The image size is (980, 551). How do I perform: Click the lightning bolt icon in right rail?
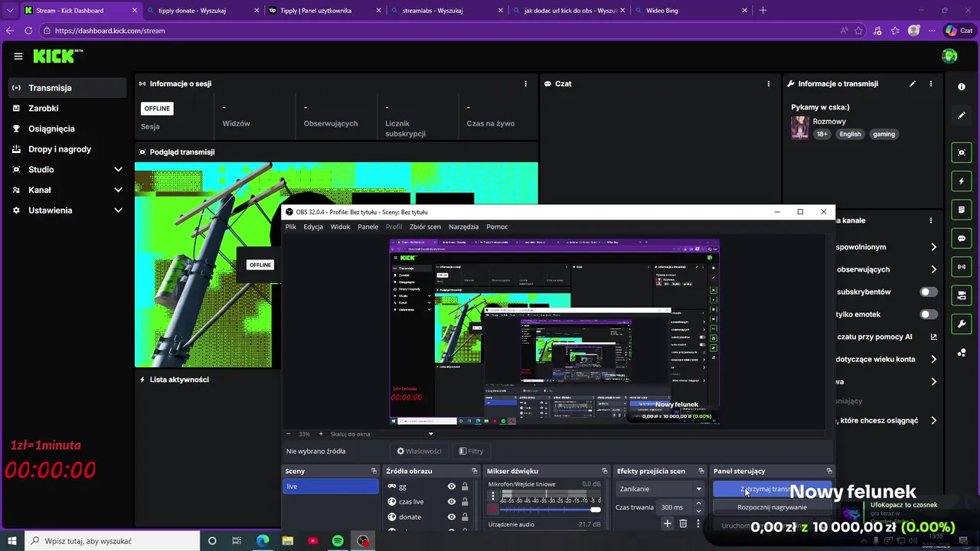[x=962, y=181]
